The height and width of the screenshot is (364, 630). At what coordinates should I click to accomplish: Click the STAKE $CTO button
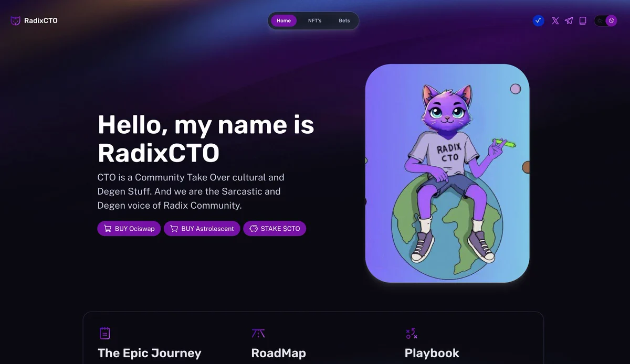point(275,229)
